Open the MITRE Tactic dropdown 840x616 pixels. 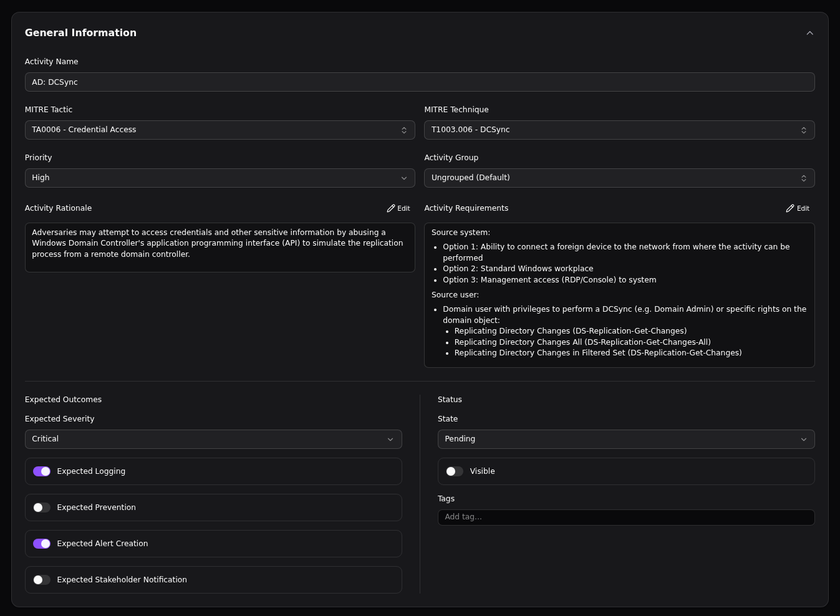220,130
